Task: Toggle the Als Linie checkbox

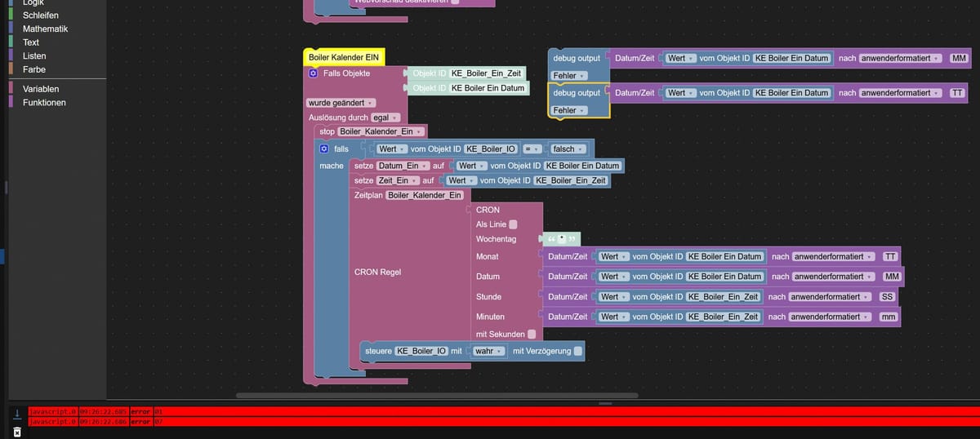Action: [x=513, y=224]
